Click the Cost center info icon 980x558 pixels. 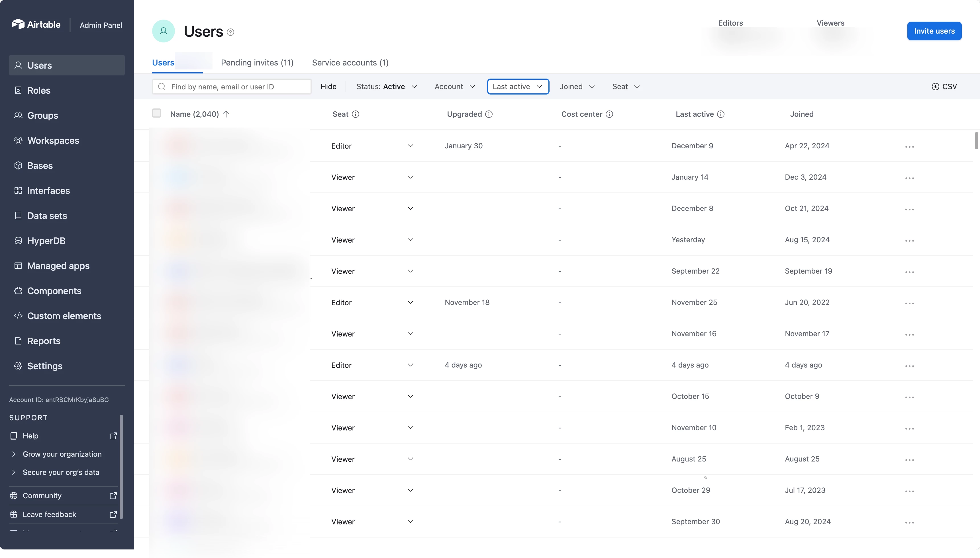coord(609,114)
